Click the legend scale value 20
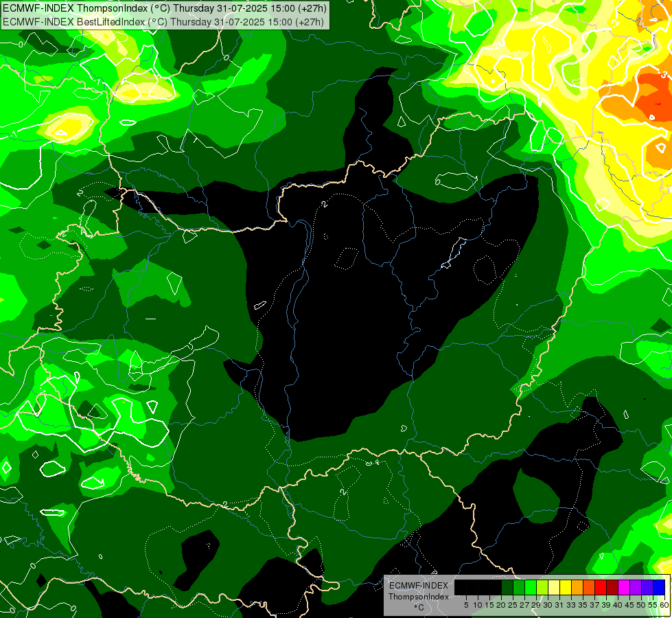672x618 pixels. coord(501,605)
